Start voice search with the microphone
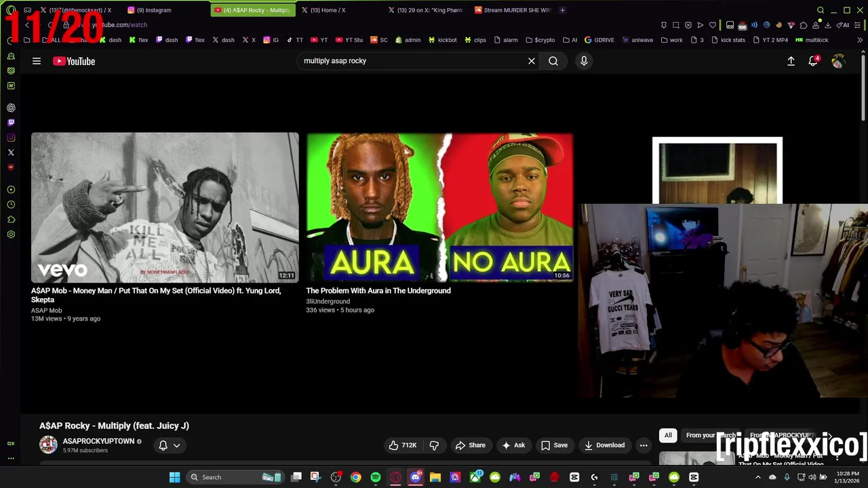Screen dimensions: 868x488 (x=584, y=61)
